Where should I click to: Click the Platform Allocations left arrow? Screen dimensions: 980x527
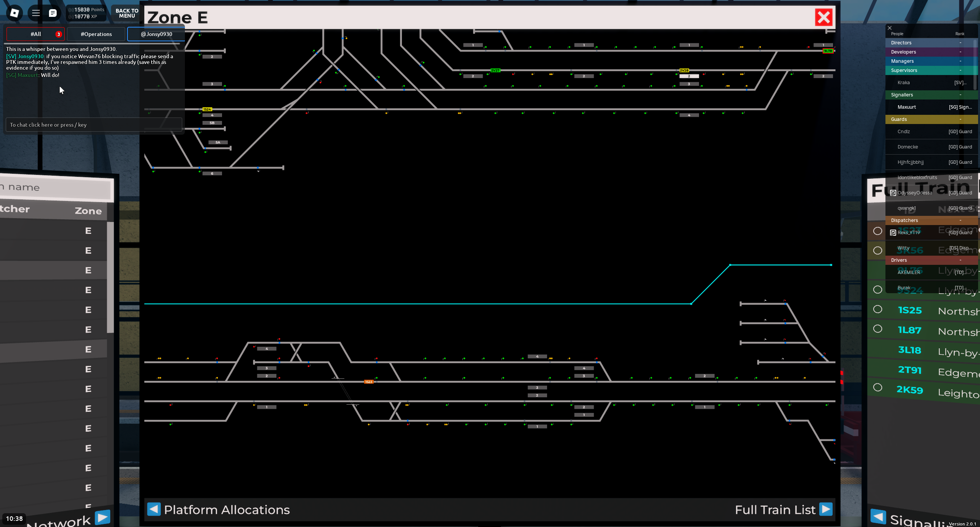point(154,509)
